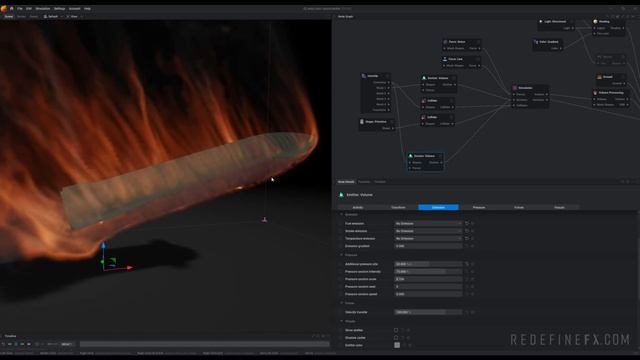Image resolution: width=640 pixels, height=360 pixels.
Task: Collapse the Forces section header
Action: [x=350, y=303]
